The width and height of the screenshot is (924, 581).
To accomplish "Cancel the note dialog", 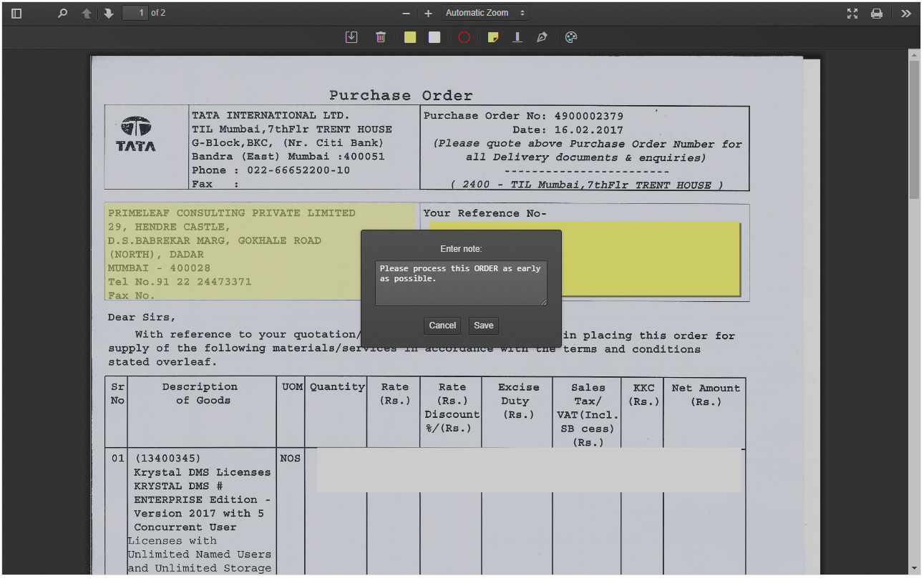I will pos(442,326).
